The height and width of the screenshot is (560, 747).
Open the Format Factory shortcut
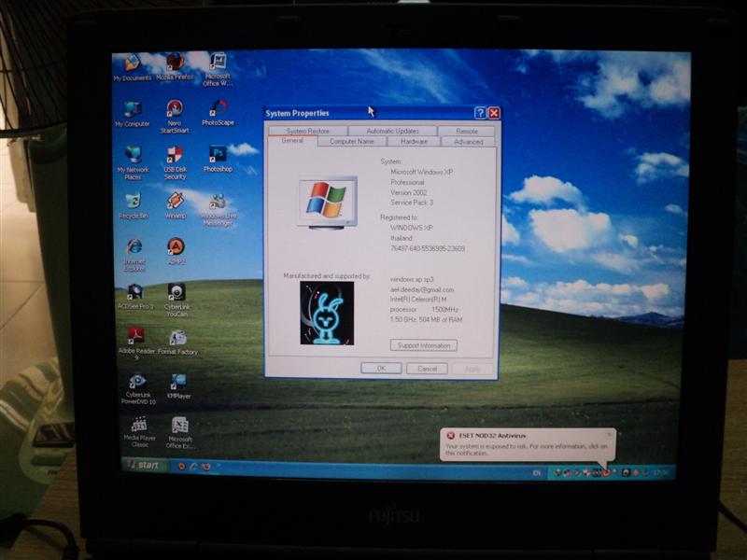click(x=177, y=343)
